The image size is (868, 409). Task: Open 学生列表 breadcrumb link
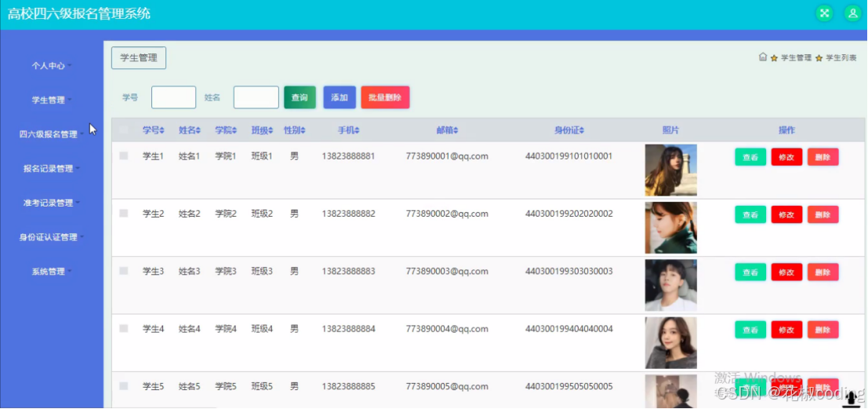pos(841,57)
